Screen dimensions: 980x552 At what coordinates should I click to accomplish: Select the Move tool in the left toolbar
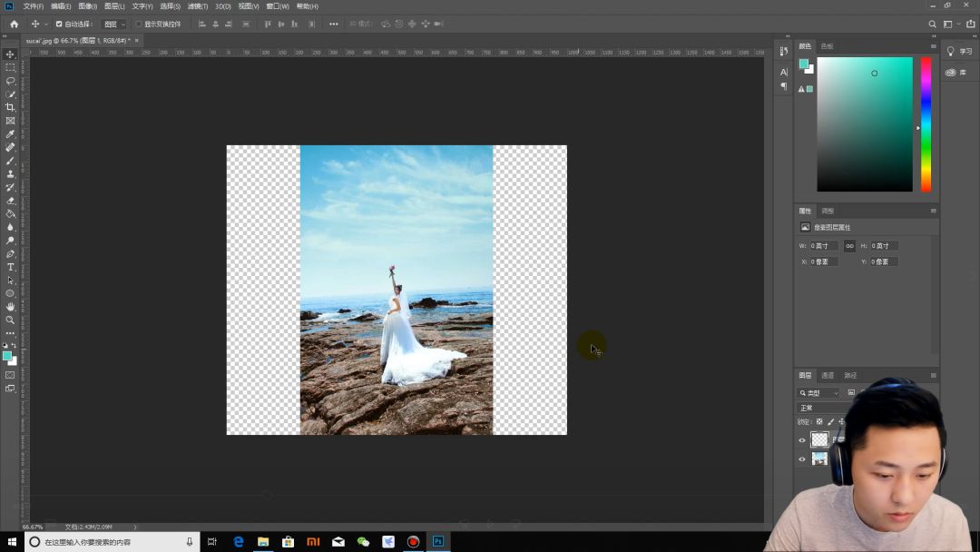coord(10,54)
